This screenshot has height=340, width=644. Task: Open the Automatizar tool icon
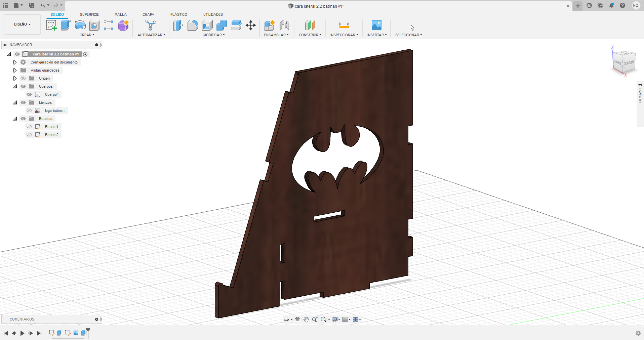(x=151, y=25)
